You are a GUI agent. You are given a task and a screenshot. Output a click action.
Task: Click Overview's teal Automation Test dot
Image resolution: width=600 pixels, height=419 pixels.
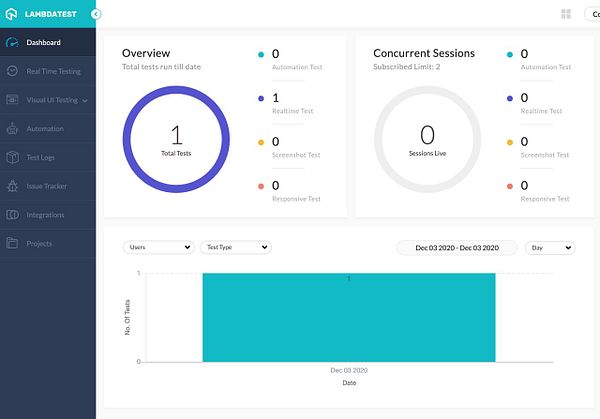(x=261, y=54)
